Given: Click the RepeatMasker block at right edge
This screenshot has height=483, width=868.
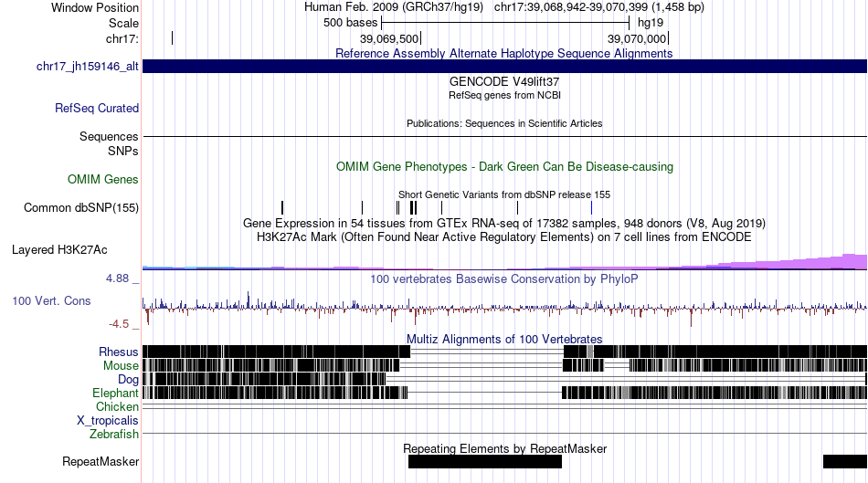Looking at the screenshot, I should [x=845, y=461].
